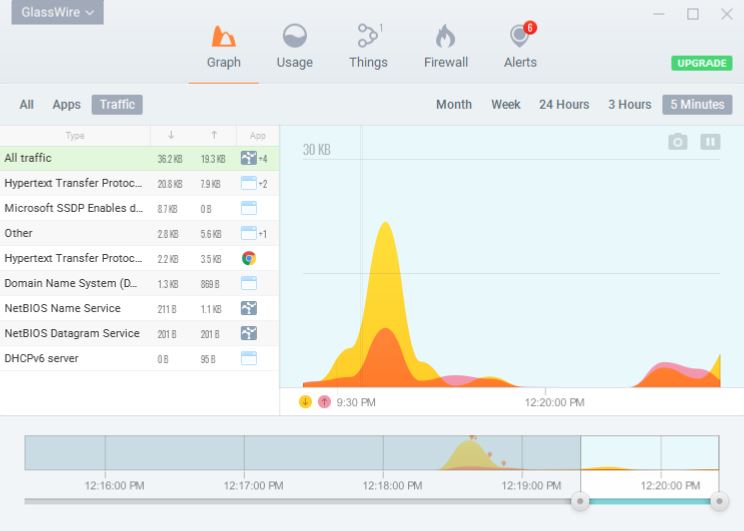Set time range to 3 Hours

pos(630,104)
